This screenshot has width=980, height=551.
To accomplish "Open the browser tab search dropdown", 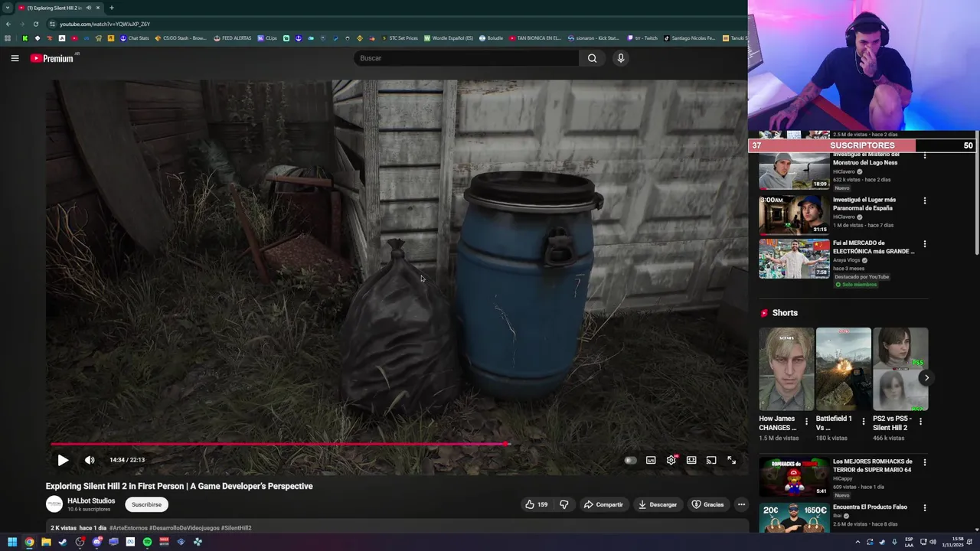I will [x=7, y=8].
